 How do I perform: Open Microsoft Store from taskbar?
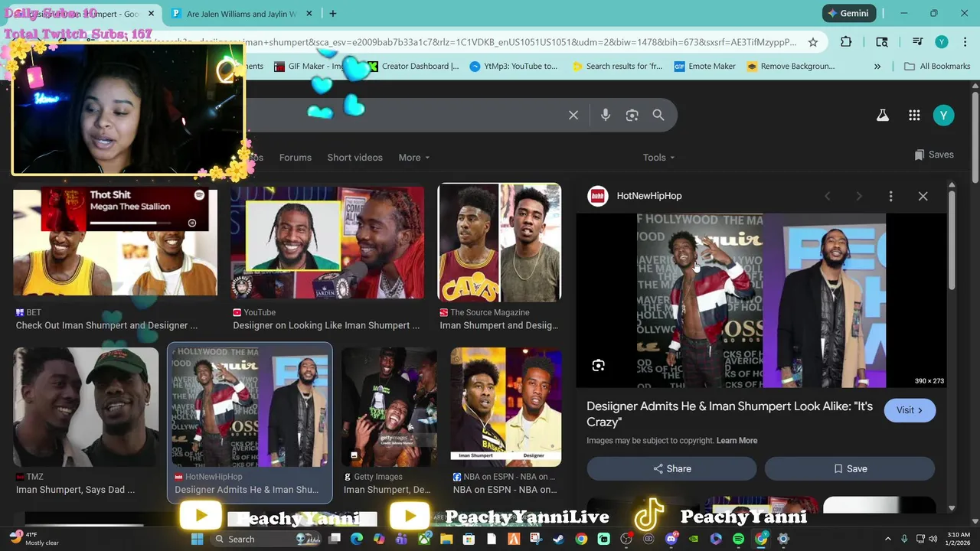coord(469,539)
